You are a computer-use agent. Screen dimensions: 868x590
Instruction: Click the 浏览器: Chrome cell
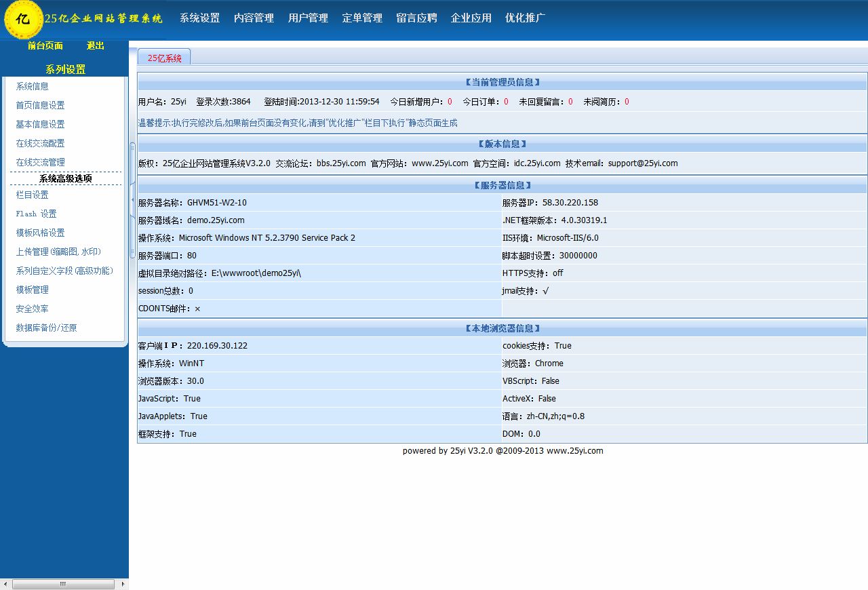click(x=684, y=363)
